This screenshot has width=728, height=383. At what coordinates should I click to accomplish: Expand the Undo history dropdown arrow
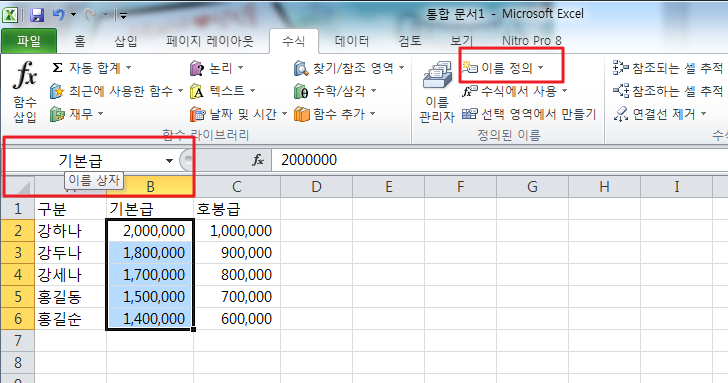coord(73,15)
